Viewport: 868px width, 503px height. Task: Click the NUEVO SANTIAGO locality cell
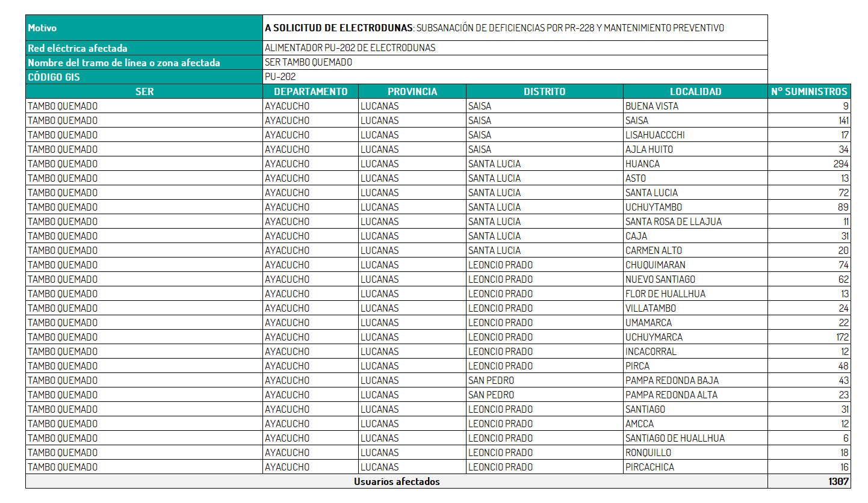(696, 279)
